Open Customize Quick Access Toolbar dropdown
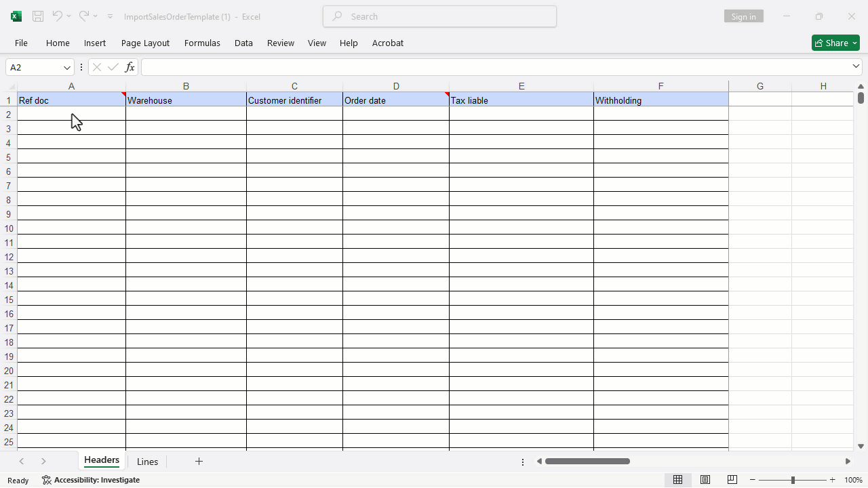The image size is (868, 488). pos(110,16)
